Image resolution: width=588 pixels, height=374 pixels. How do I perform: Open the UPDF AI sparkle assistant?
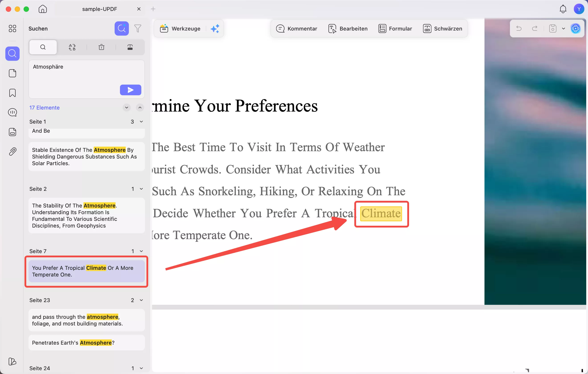215,28
